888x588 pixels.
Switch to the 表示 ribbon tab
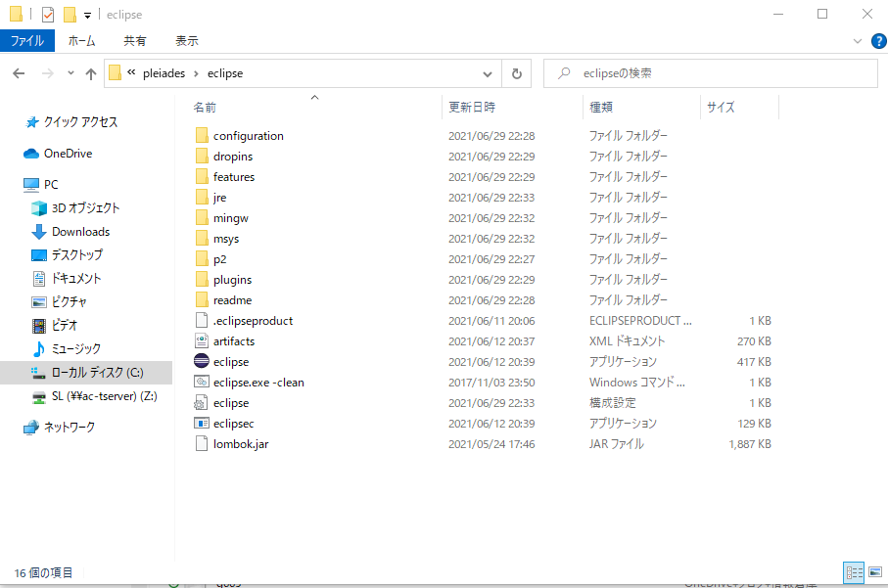186,41
